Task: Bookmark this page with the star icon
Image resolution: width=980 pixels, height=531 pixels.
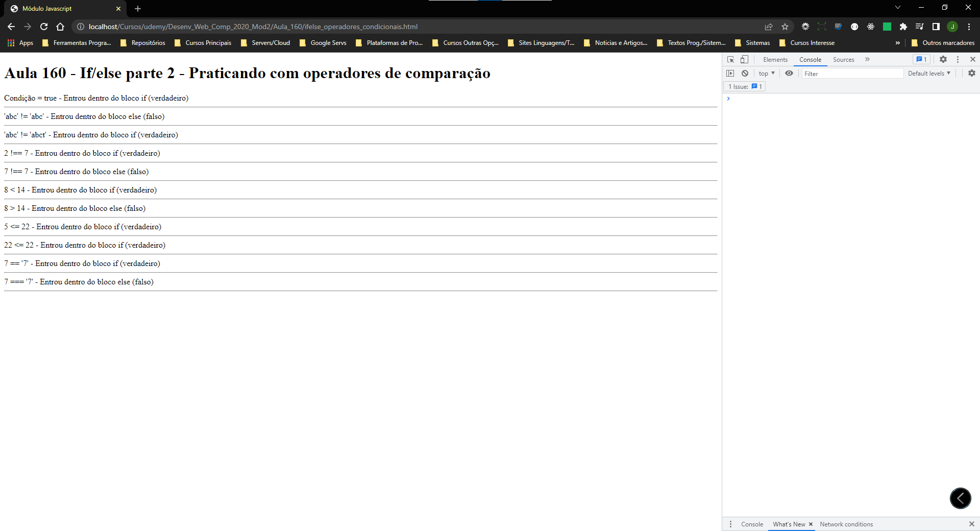Action: coord(785,27)
